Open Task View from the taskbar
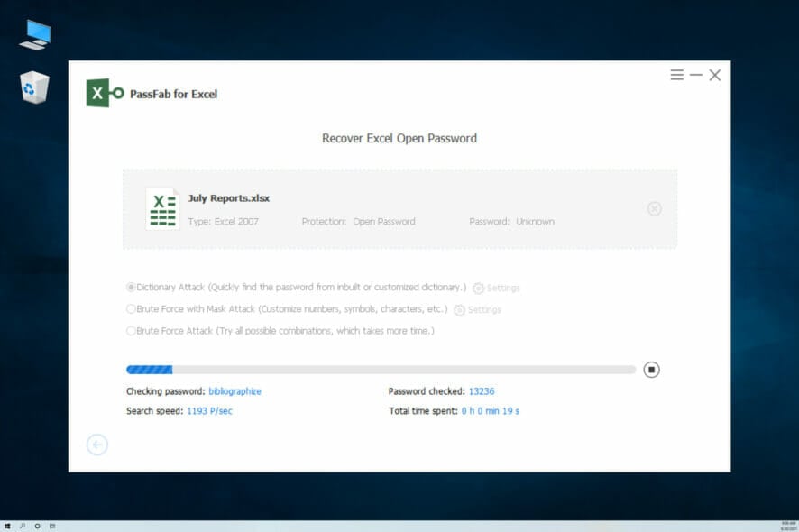The width and height of the screenshot is (799, 532). 52,526
